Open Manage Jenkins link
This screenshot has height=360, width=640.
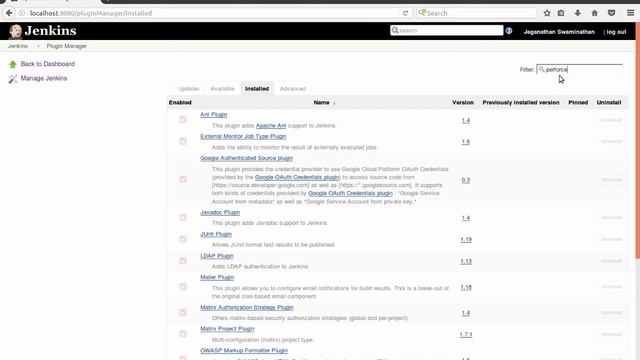coord(44,78)
